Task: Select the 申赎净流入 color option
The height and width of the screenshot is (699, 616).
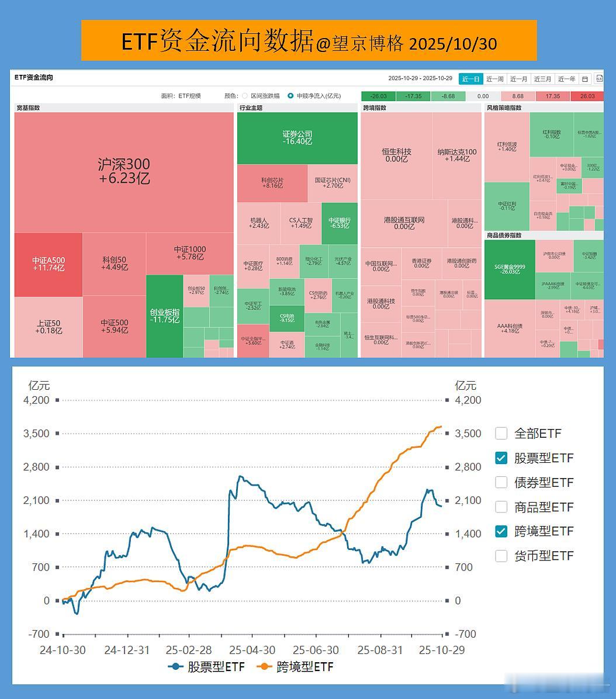Action: coord(290,95)
